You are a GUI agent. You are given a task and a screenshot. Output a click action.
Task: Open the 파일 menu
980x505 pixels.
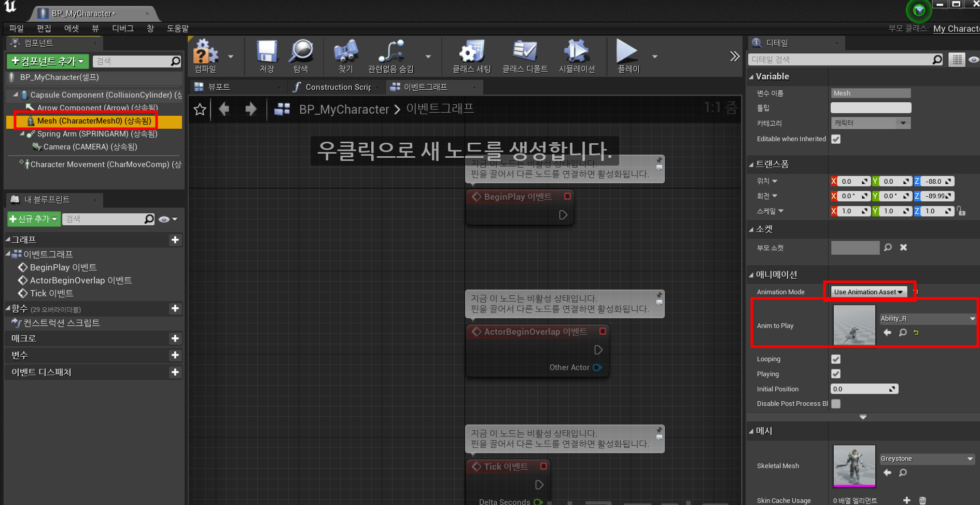click(17, 29)
